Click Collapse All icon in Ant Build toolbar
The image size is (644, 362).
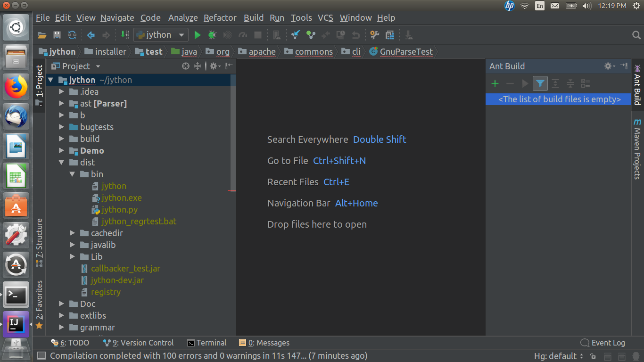point(570,84)
